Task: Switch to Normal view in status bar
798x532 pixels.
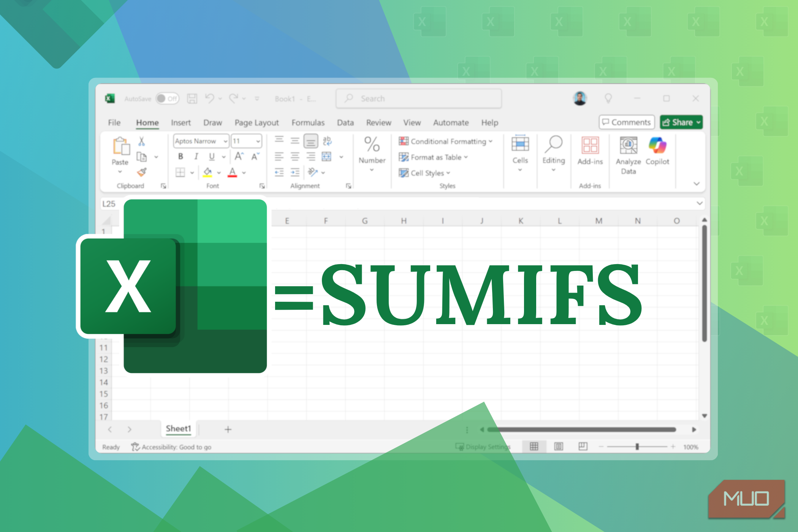Action: pyautogui.click(x=534, y=446)
